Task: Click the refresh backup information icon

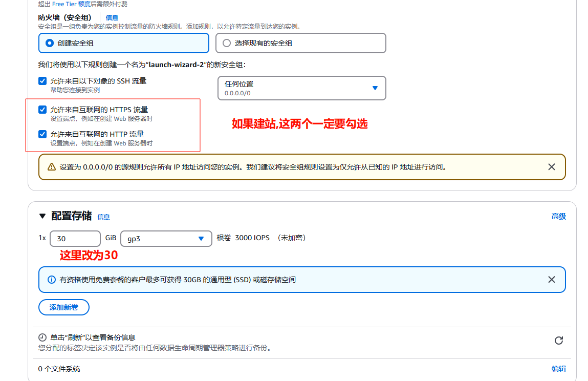Action: (x=559, y=341)
